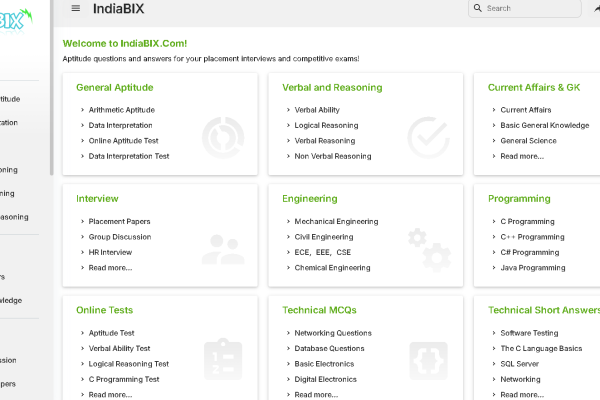The height and width of the screenshot is (400, 600).
Task: Open C# Programming link
Action: click(530, 252)
